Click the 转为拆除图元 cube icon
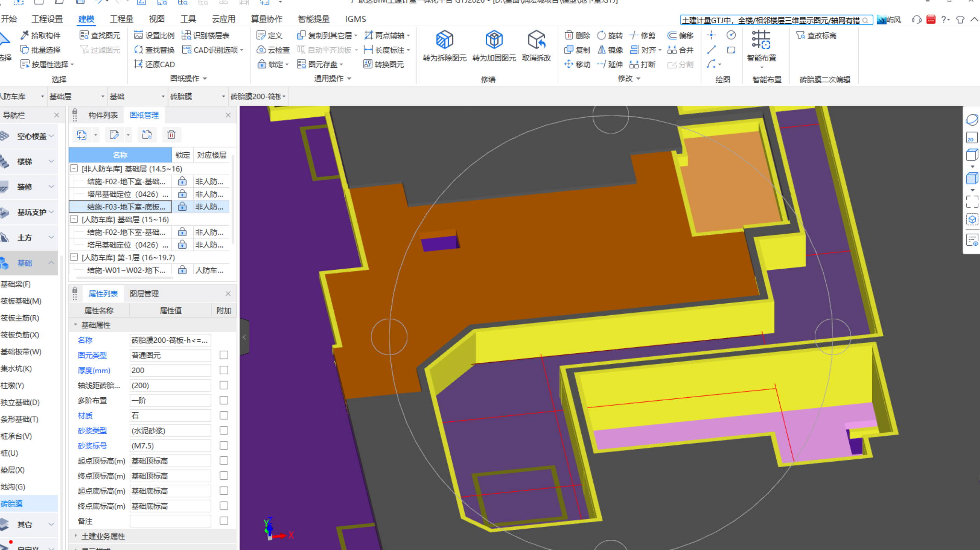This screenshot has width=980, height=550. [x=444, y=39]
